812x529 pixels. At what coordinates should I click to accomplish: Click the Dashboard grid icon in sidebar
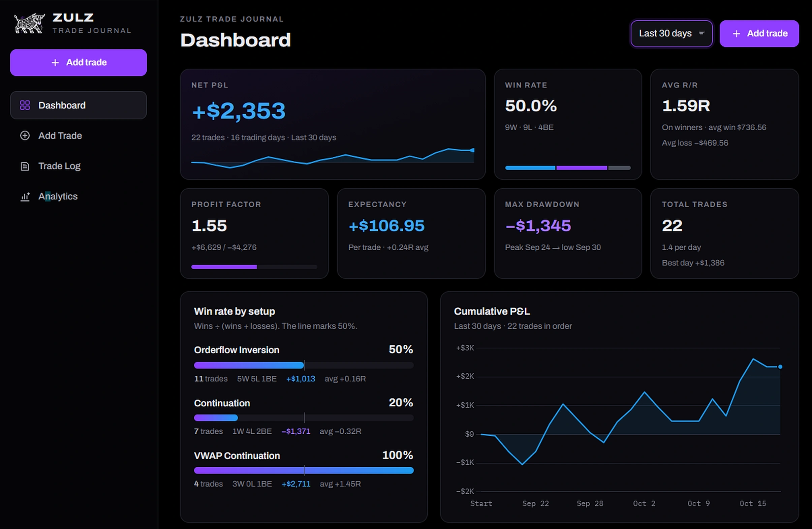25,105
